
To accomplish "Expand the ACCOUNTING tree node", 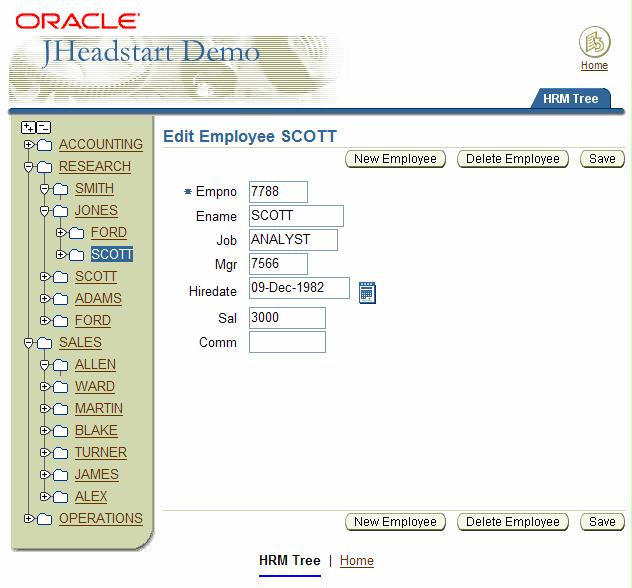I will click(x=29, y=145).
